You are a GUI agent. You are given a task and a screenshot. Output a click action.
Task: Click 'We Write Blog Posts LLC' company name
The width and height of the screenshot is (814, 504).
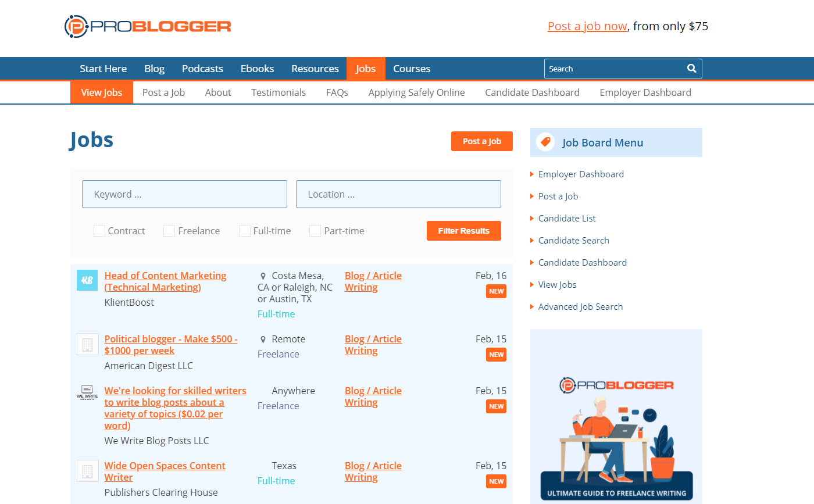click(x=156, y=441)
